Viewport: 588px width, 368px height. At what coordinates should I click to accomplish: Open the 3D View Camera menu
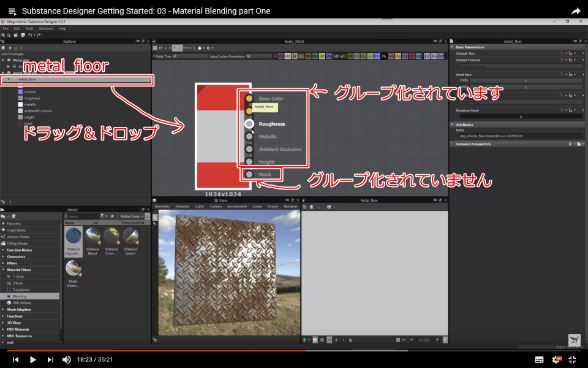point(216,207)
